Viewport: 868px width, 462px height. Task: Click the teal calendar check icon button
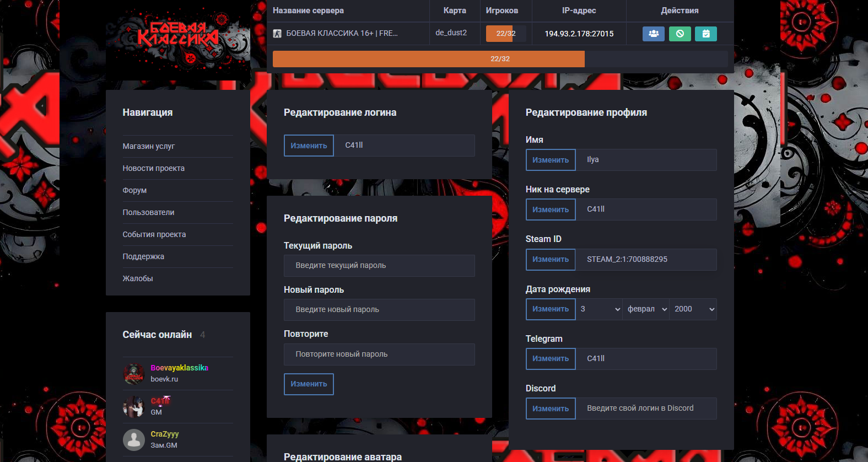coord(706,34)
